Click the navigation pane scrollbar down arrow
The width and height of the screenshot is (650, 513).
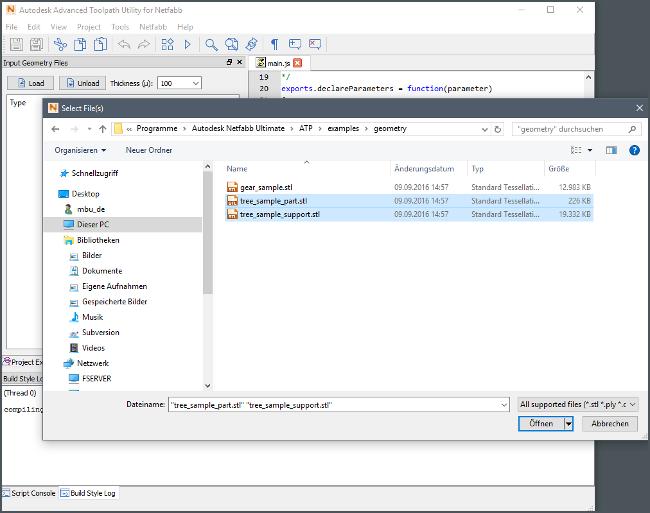pyautogui.click(x=208, y=386)
